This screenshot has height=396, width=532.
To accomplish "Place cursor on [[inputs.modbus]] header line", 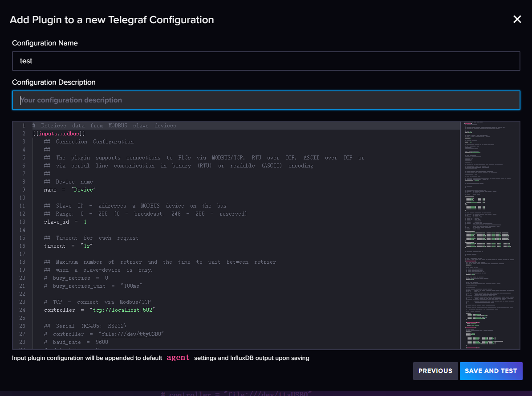I will [59, 134].
